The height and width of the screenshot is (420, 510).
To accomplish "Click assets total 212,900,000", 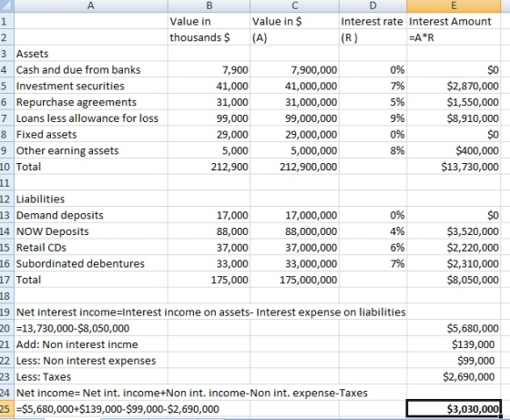I will (295, 167).
